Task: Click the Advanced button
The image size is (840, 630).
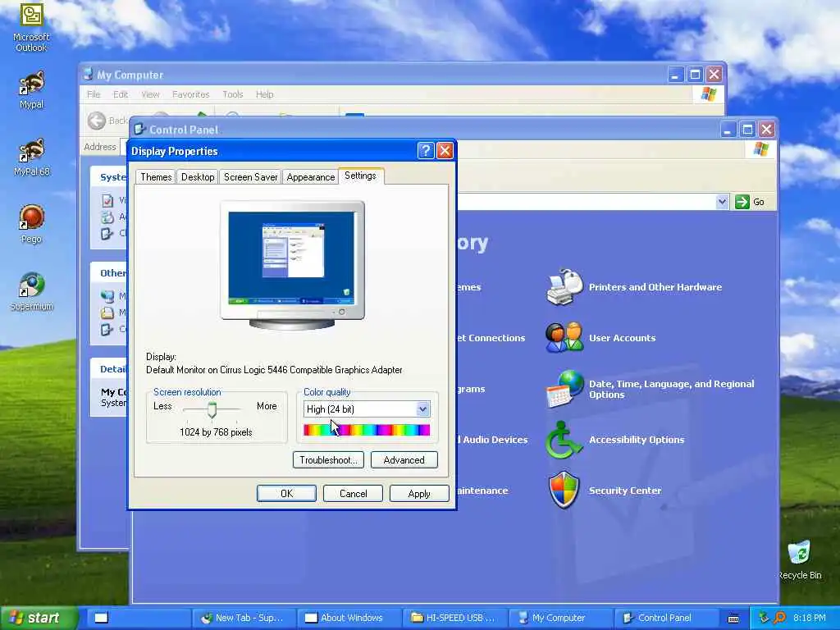Action: click(404, 459)
